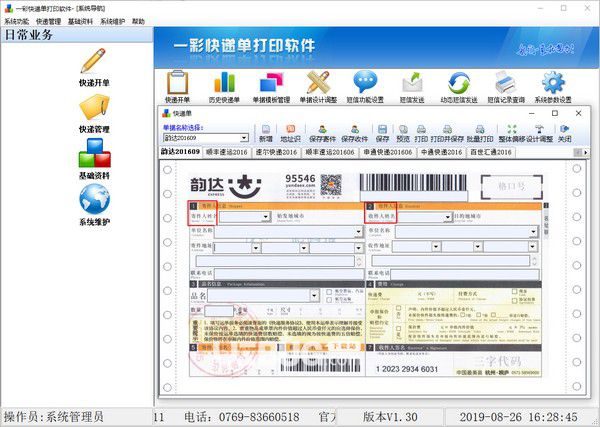600x427 pixels.
Task: Expand the first 收件地址 region dropdown
Action: click(436, 247)
